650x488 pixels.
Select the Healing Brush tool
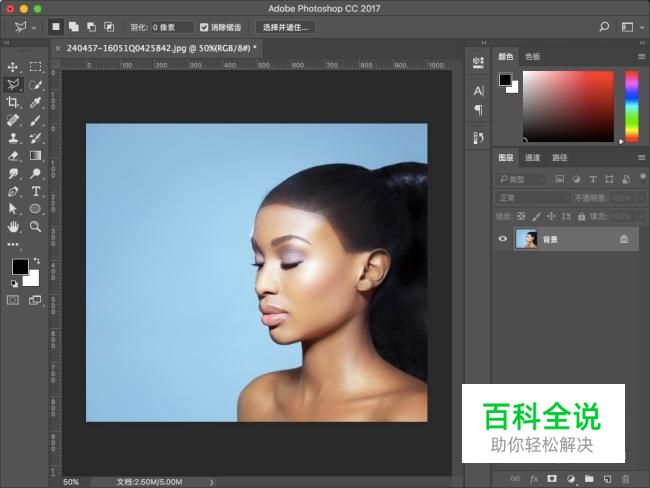(13, 120)
